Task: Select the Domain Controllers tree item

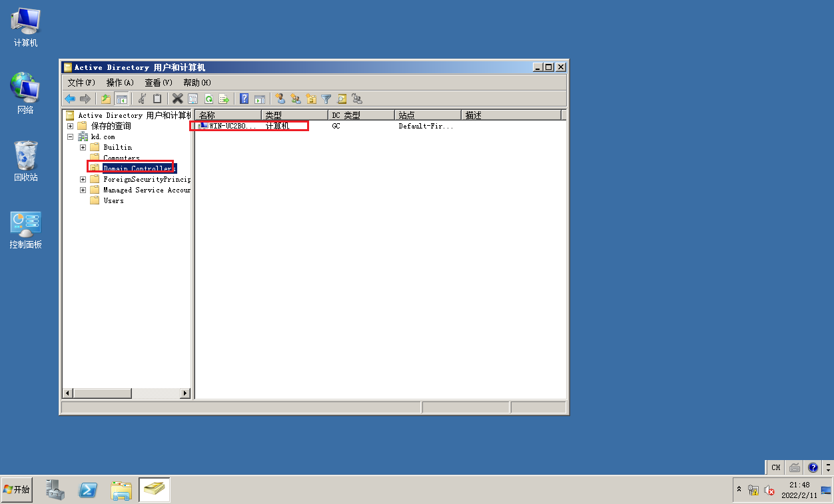Action: pyautogui.click(x=139, y=168)
